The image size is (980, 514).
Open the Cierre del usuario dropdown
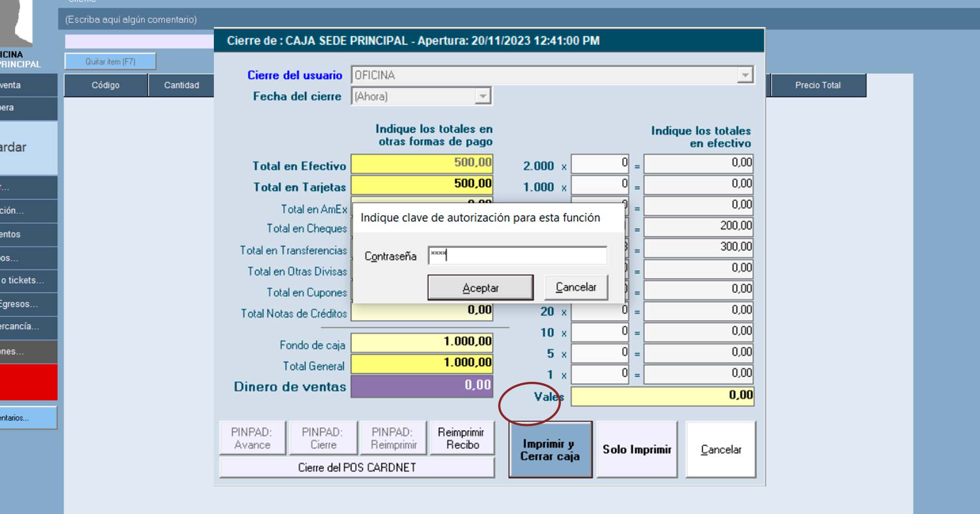(x=745, y=76)
